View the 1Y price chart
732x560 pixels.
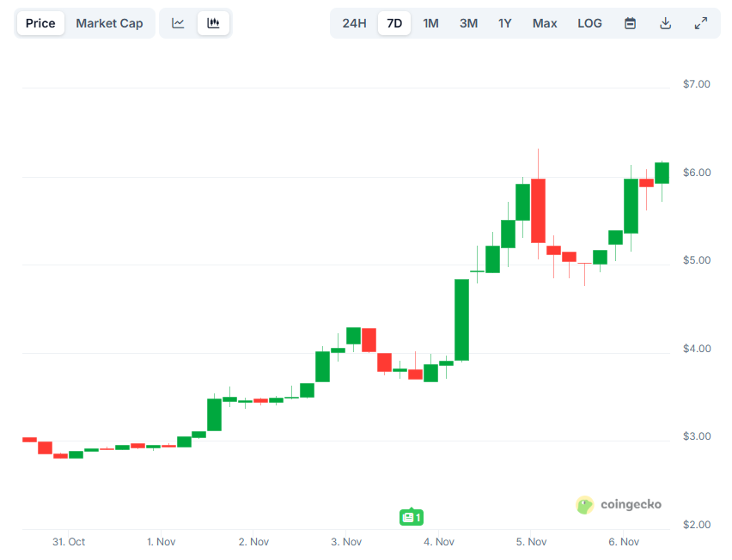(504, 23)
